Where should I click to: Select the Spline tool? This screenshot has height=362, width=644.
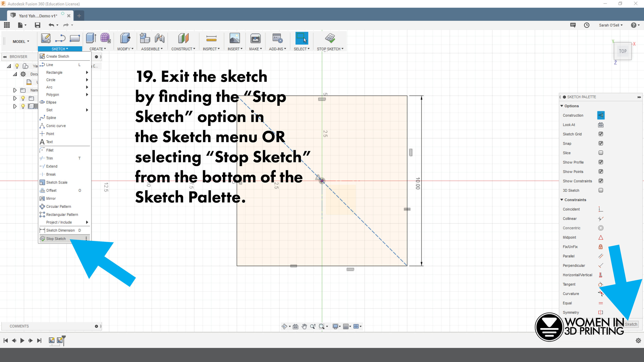pyautogui.click(x=51, y=118)
